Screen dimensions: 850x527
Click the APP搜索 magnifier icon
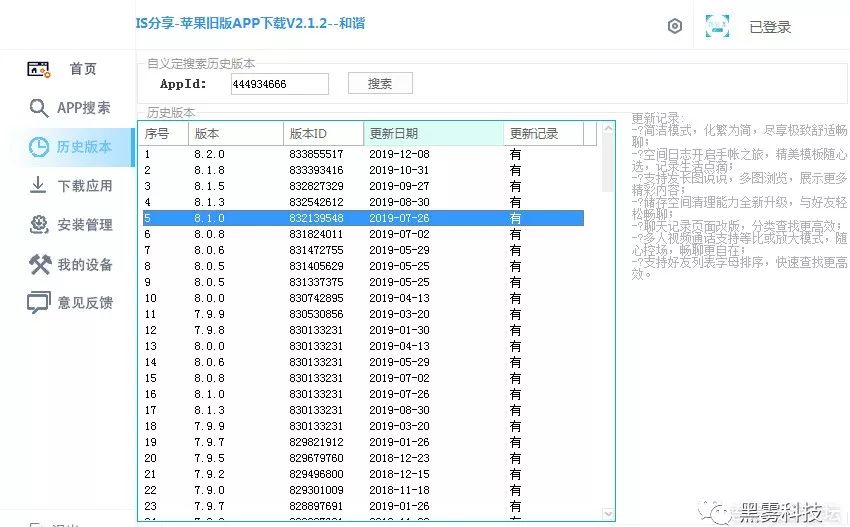tap(38, 108)
